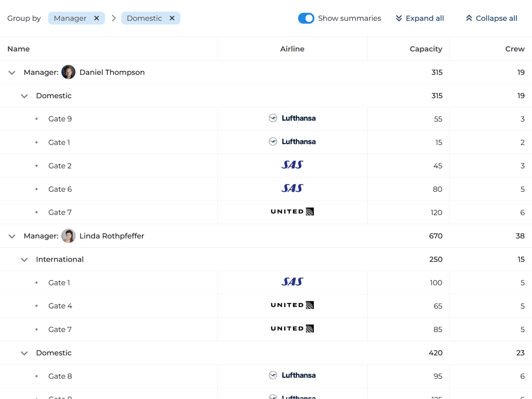This screenshot has width=532, height=399.
Task: Remove the Domestic grouping chip
Action: [x=172, y=18]
